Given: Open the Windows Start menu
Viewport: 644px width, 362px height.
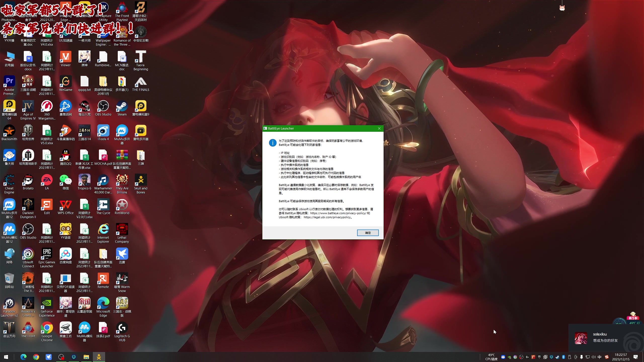Looking at the screenshot, I should coord(6,357).
